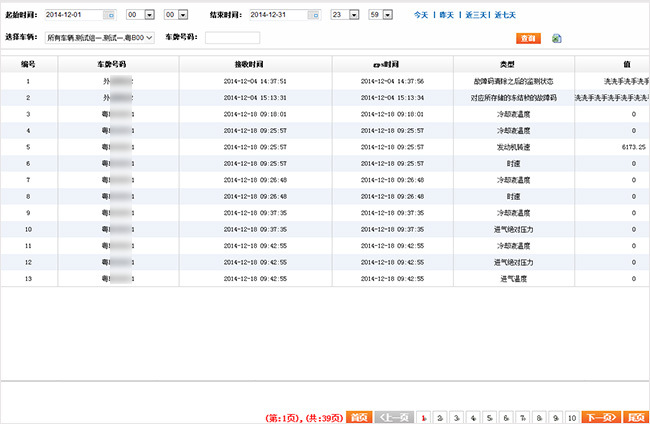
Task: Go to page 6 in pagination
Action: tap(506, 418)
